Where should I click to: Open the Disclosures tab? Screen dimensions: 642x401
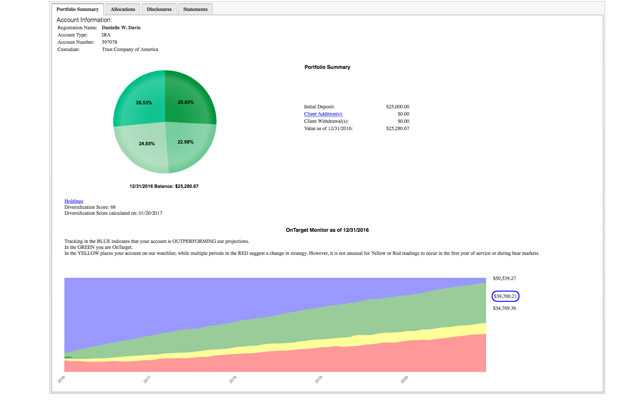(158, 9)
